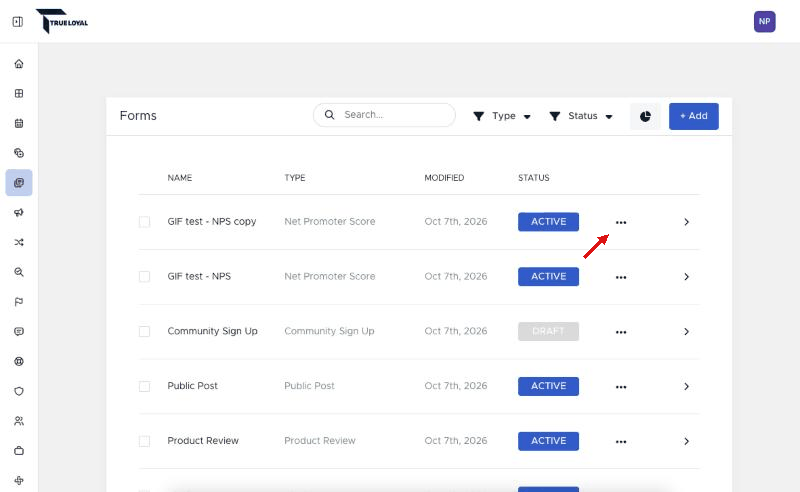
Task: Check the GIF test - NPS row checkbox
Action: click(144, 277)
